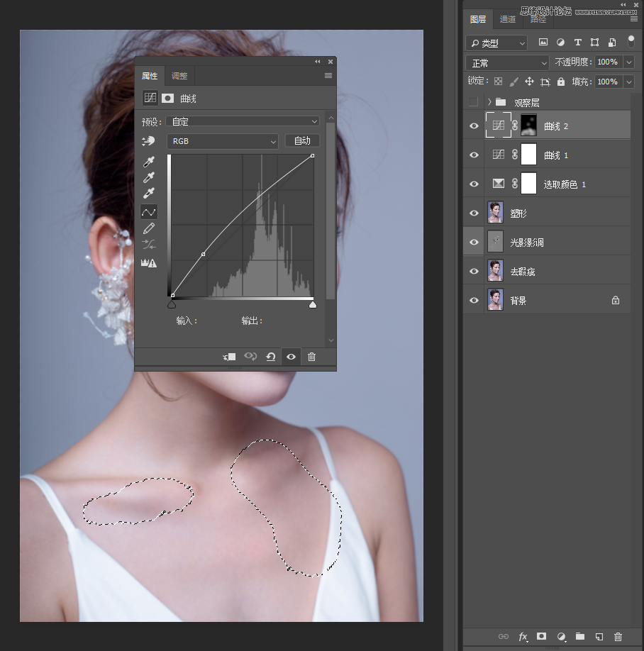Reset curves to adjustment defaults
This screenshot has width=644, height=651.
(x=270, y=357)
